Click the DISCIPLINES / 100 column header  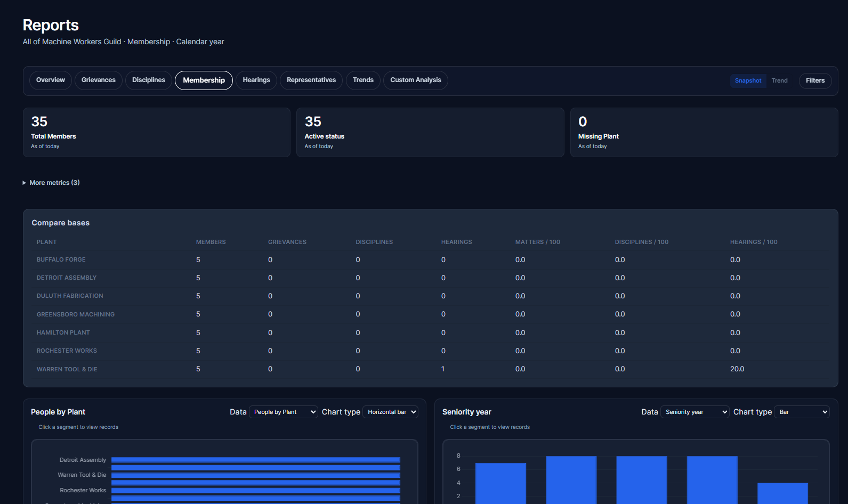641,242
